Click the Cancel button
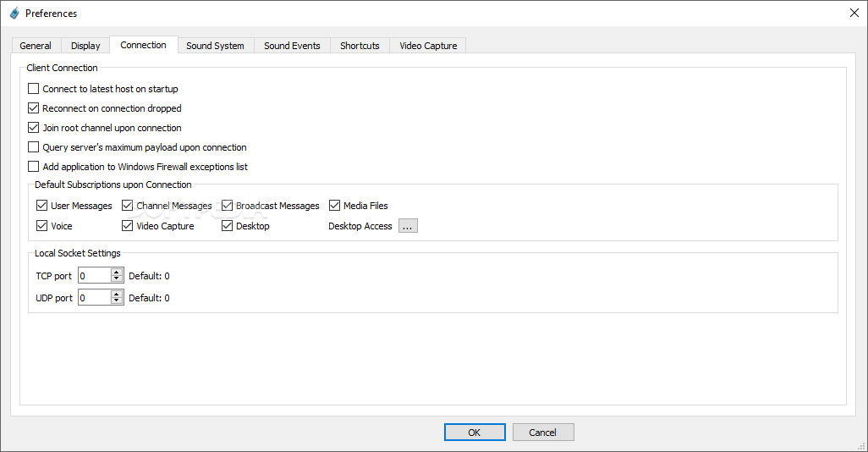 coord(542,432)
